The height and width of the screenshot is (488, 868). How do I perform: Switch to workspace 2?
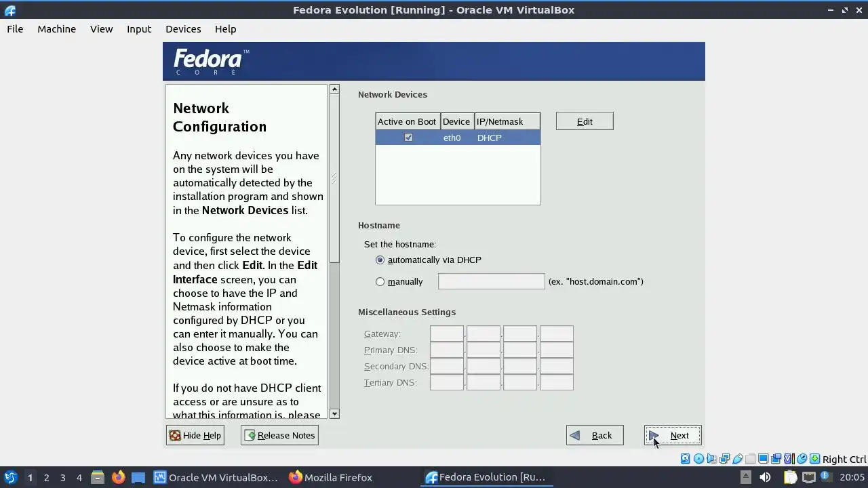click(46, 477)
